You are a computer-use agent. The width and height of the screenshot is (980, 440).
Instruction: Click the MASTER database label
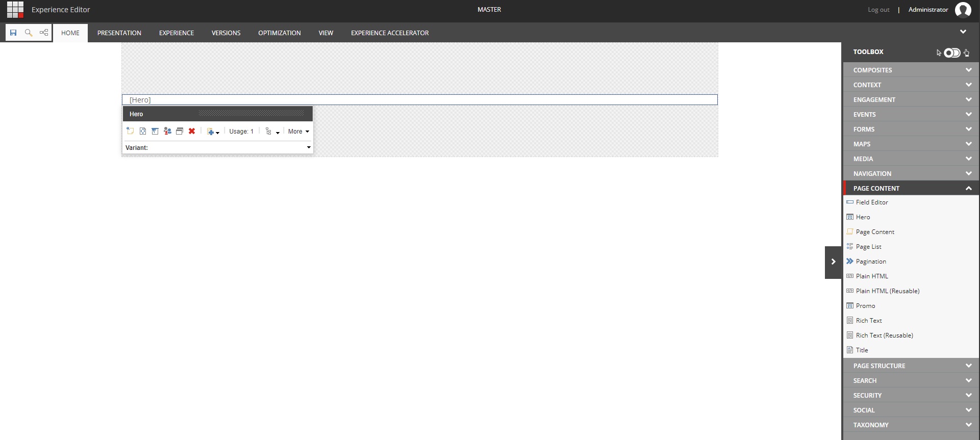[x=489, y=10]
